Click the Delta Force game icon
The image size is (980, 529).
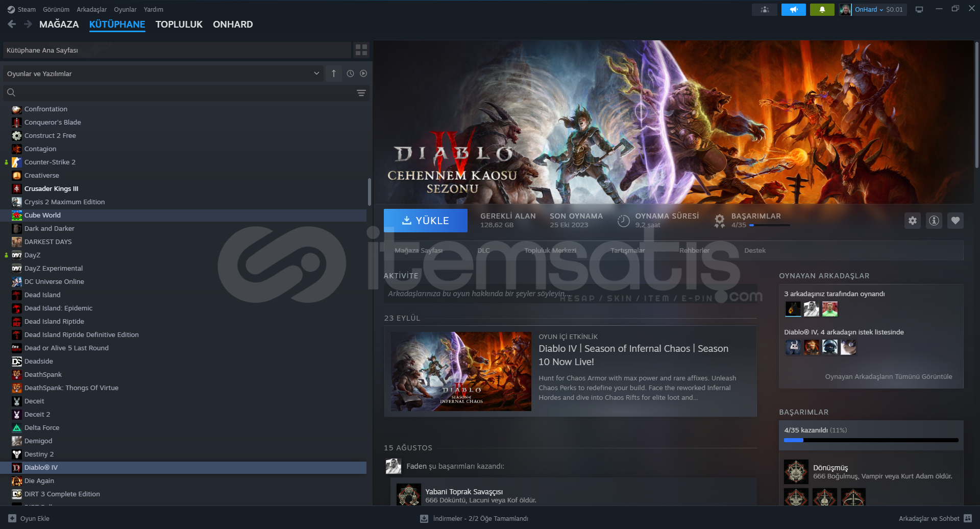coord(17,428)
